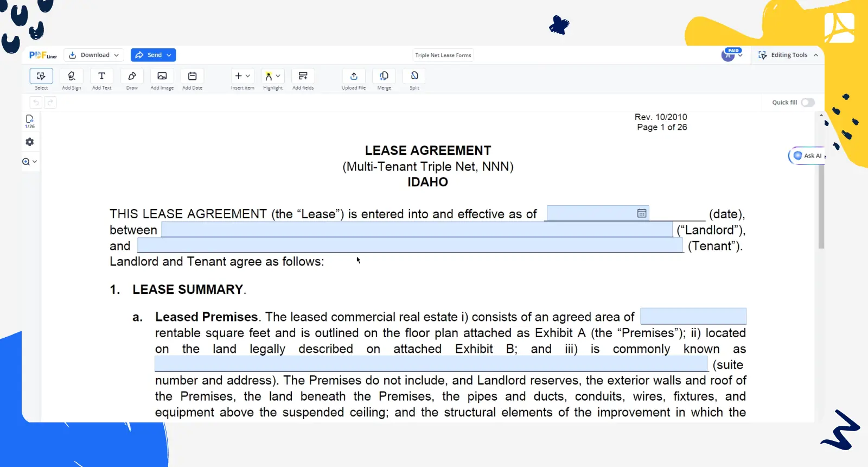868x467 pixels.
Task: Click '(Multi-Tenant Triple Net, NNN)' subtitle
Action: pos(428,167)
